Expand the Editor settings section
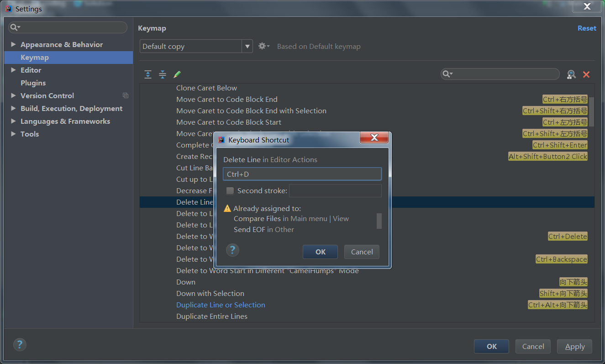 click(13, 70)
